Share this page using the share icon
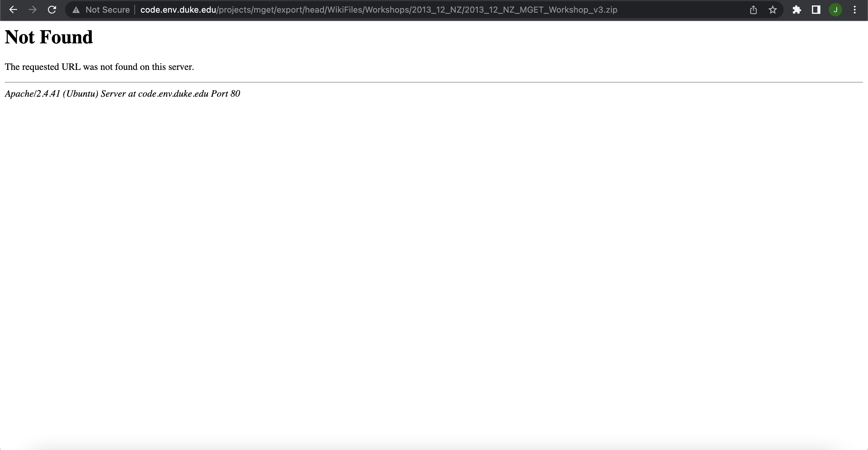The image size is (868, 450). (x=753, y=10)
